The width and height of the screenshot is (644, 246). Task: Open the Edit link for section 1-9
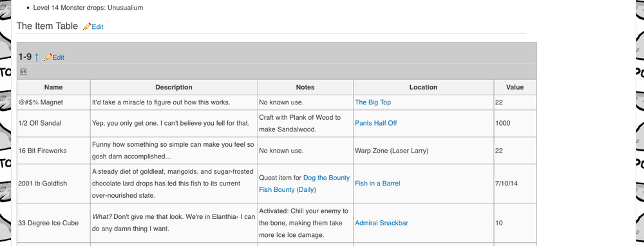[59, 57]
